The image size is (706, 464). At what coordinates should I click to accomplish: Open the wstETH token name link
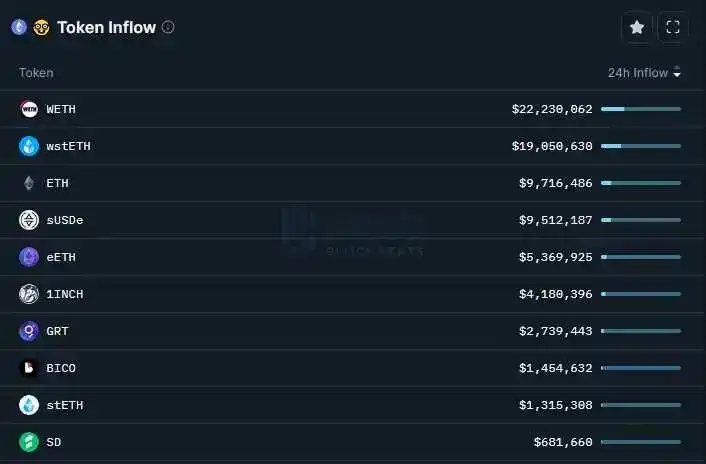(x=68, y=146)
